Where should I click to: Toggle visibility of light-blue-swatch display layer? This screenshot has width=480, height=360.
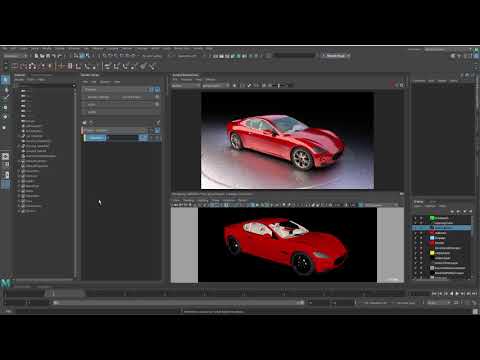(415, 238)
